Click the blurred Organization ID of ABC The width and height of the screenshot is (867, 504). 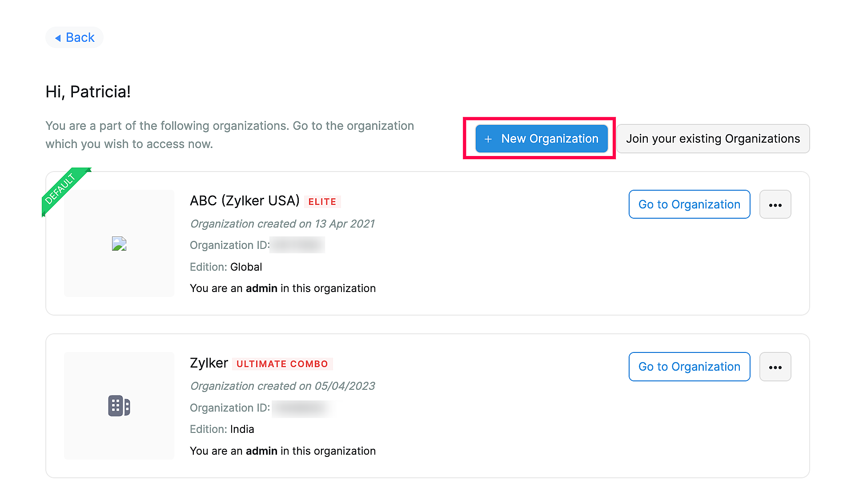297,245
